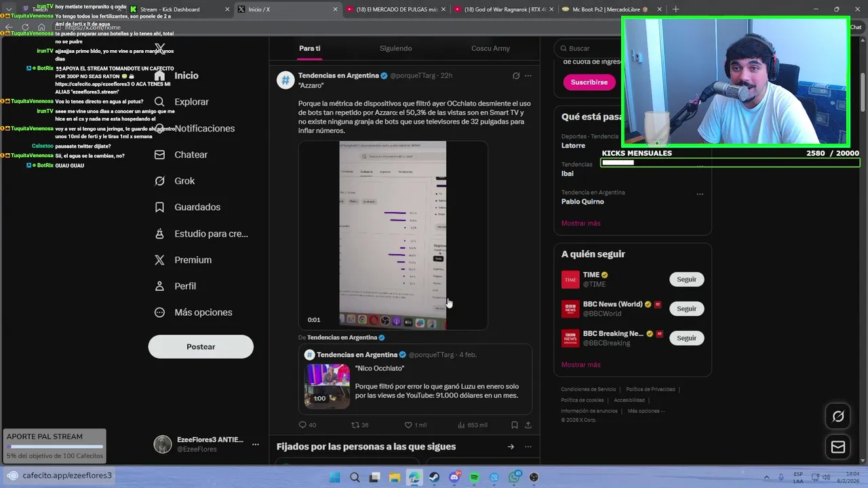Click Mostrar más under trends
The height and width of the screenshot is (488, 868).
tap(580, 223)
